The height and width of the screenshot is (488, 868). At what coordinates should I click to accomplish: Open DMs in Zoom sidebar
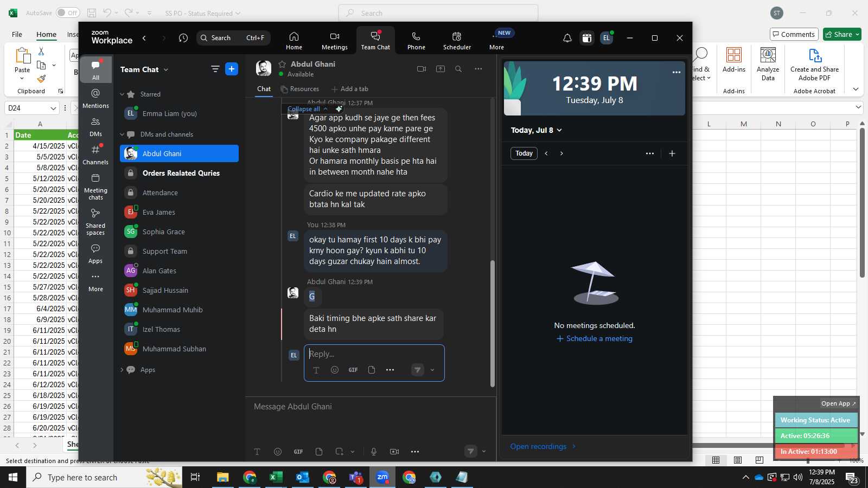(x=95, y=126)
